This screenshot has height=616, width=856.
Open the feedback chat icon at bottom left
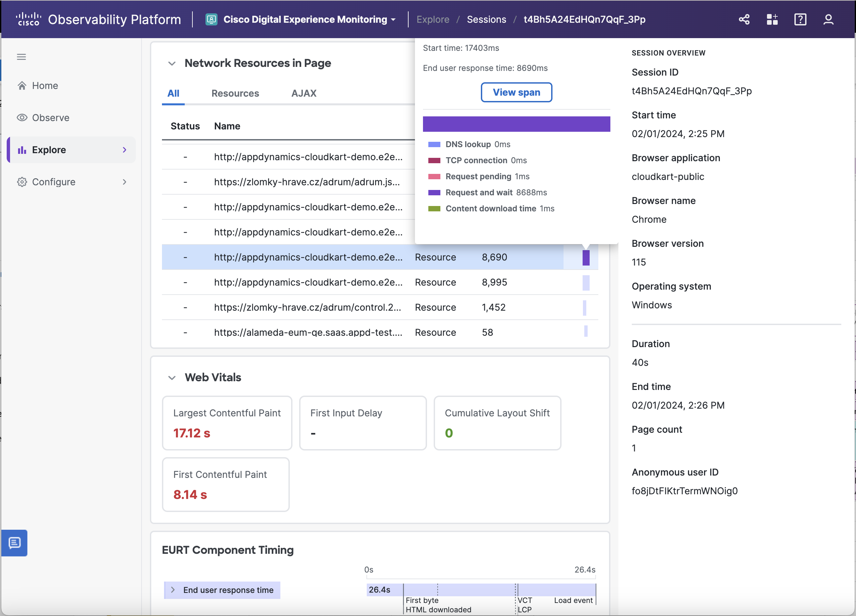[15, 543]
